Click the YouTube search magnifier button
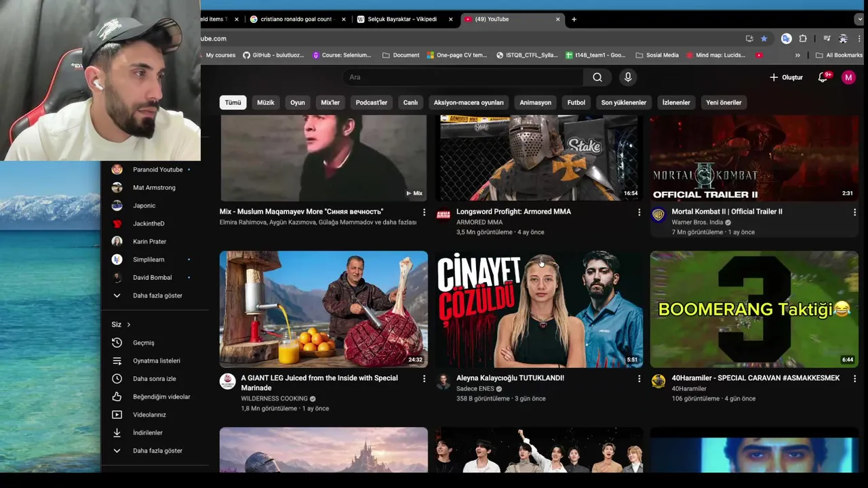This screenshot has height=488, width=868. tap(597, 77)
